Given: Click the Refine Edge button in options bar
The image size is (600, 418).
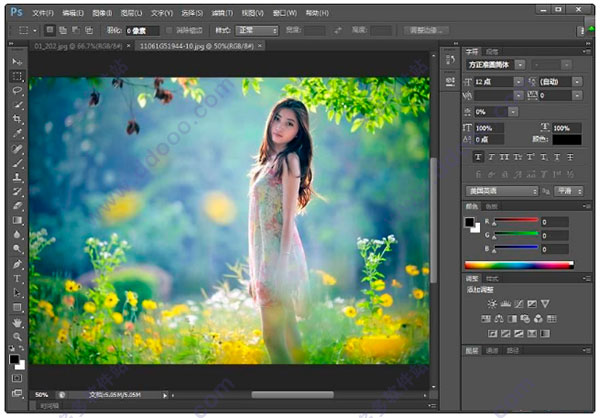Looking at the screenshot, I should (426, 30).
